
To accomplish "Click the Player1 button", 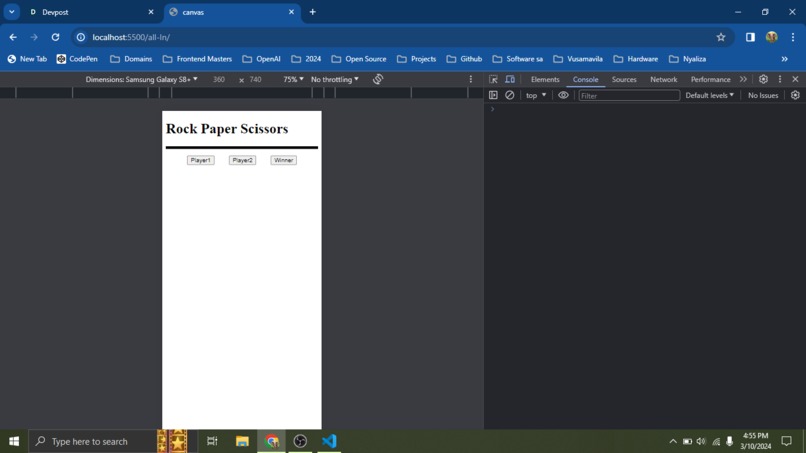I will click(200, 160).
